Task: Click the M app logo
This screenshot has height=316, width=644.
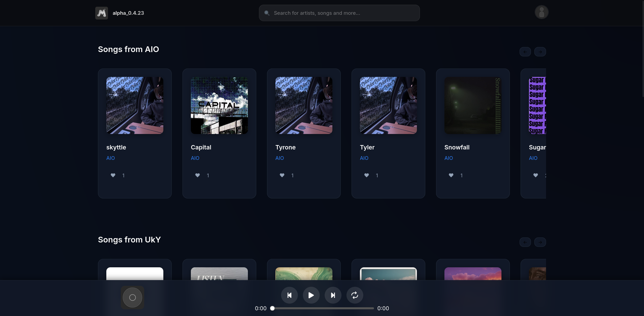Action: [101, 13]
